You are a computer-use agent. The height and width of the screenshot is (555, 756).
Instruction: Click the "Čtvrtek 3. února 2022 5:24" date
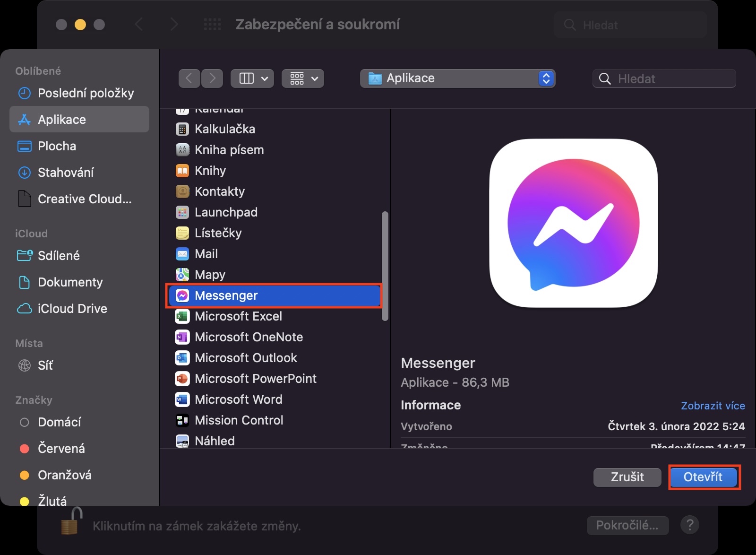[676, 426]
